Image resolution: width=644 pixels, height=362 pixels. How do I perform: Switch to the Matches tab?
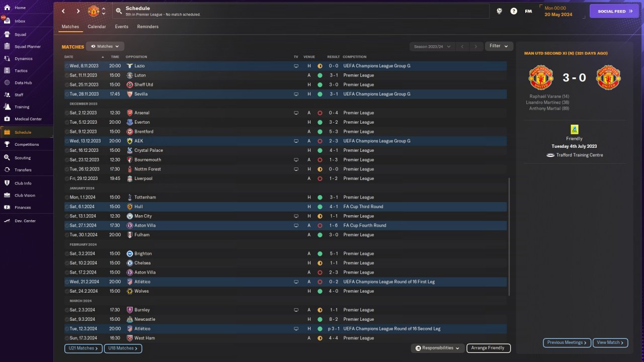(70, 27)
